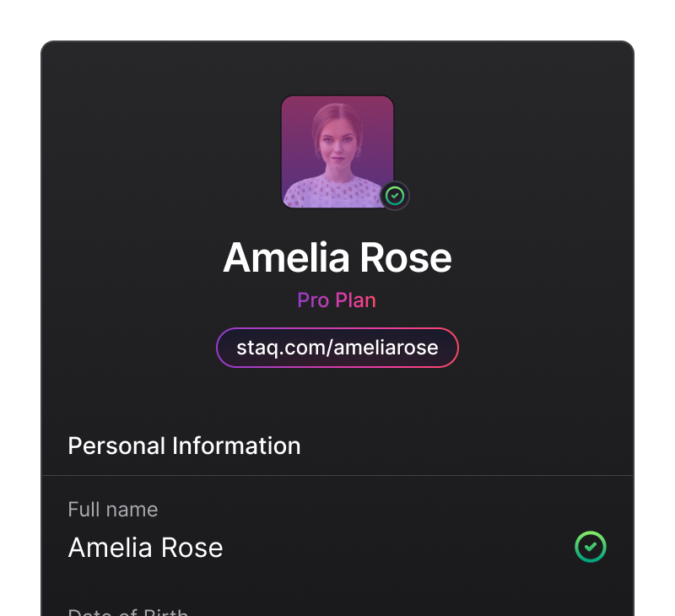Click the Pro Plan label
This screenshot has width=675, height=616.
337,300
